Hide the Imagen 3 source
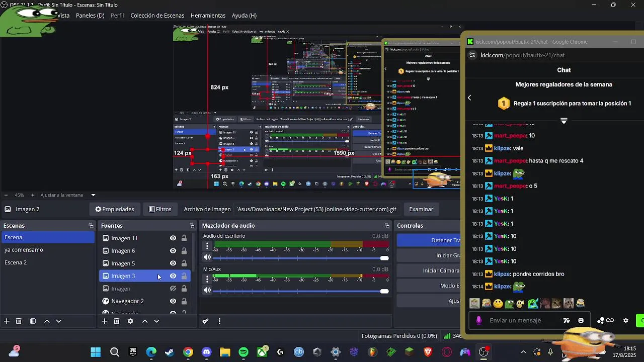The height and width of the screenshot is (362, 644). [173, 276]
